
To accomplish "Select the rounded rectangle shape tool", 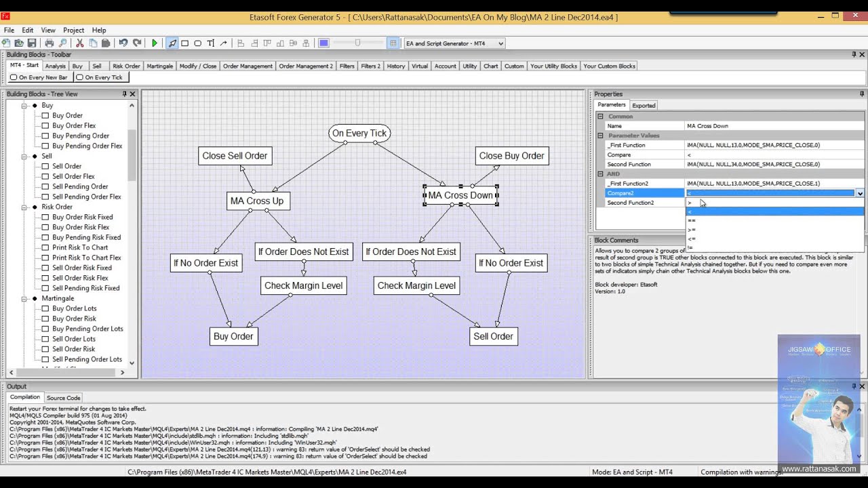I will pyautogui.click(x=197, y=43).
